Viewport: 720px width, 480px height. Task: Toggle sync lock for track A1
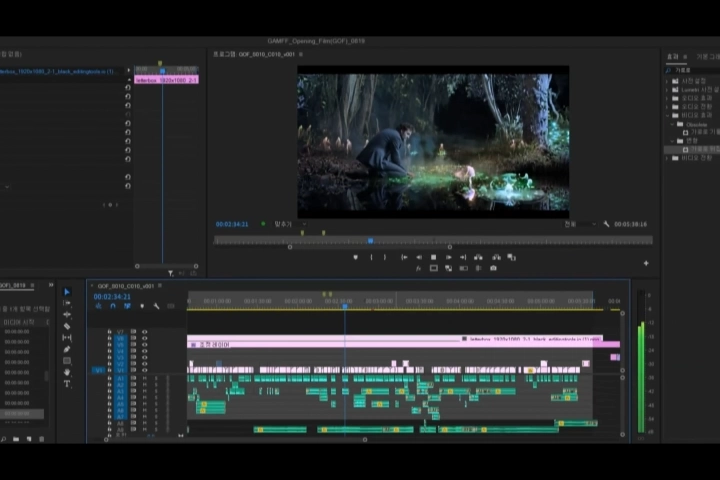click(133, 378)
